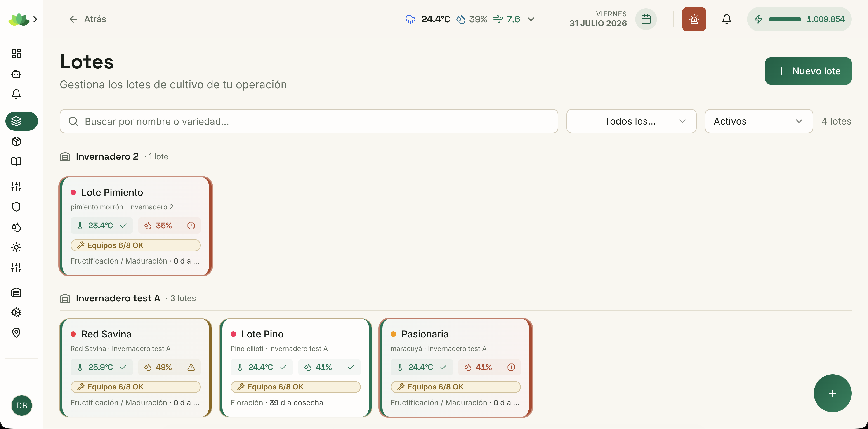Open the Lote Pino card title

tap(262, 334)
